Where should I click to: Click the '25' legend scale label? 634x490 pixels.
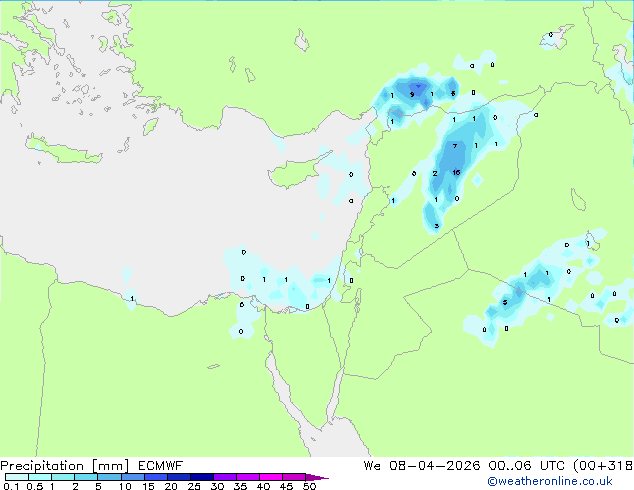click(x=194, y=486)
